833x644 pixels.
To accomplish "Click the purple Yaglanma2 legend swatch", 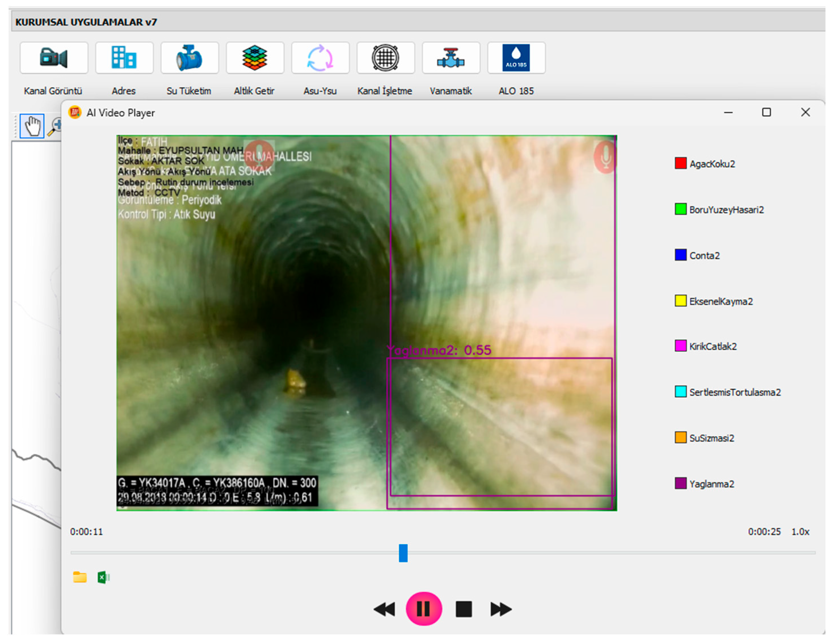I will point(680,484).
